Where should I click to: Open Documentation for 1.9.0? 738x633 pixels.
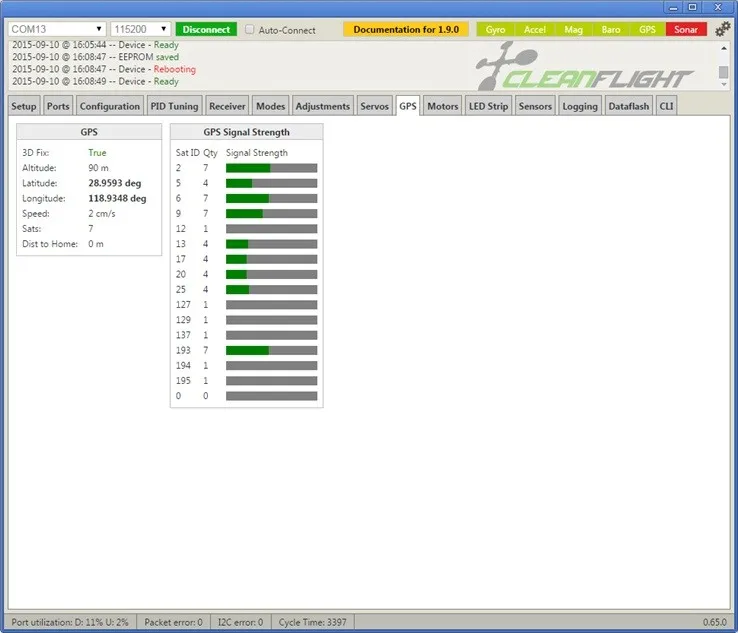pyautogui.click(x=406, y=29)
